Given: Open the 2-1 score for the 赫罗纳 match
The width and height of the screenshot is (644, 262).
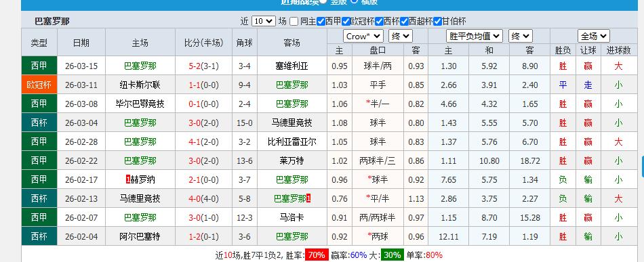Looking at the screenshot, I should tap(195, 180).
